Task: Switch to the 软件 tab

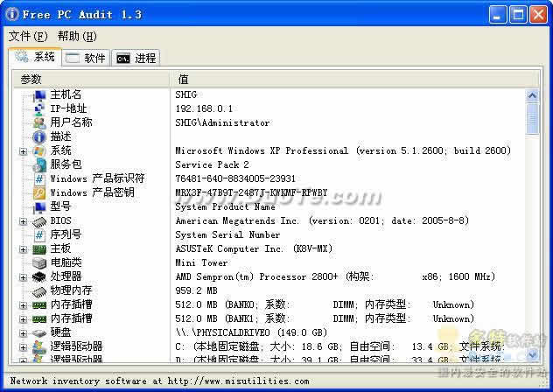Action: point(86,58)
